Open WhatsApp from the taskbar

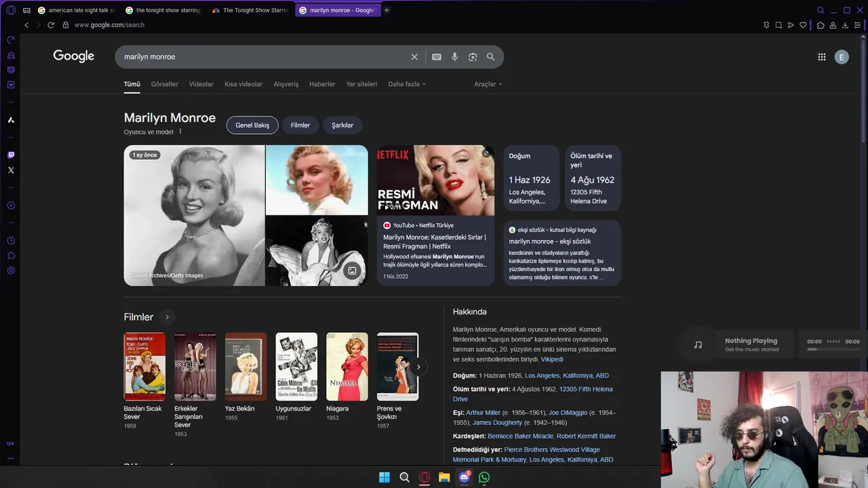[x=484, y=477]
